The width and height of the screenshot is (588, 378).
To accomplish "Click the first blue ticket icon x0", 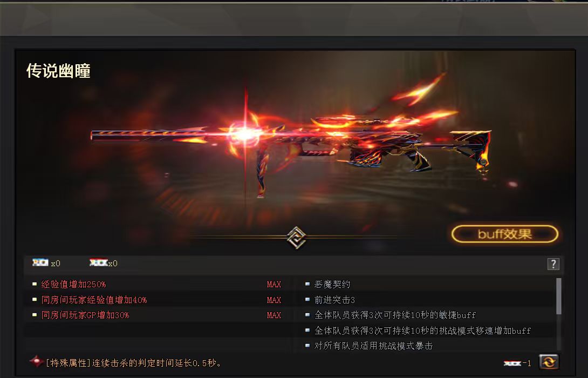I will [40, 262].
